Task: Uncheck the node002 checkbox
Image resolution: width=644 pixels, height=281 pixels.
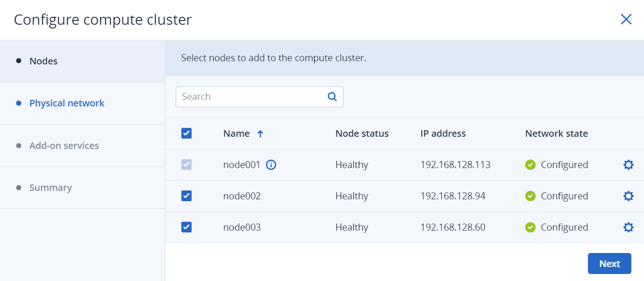Action: 186,196
